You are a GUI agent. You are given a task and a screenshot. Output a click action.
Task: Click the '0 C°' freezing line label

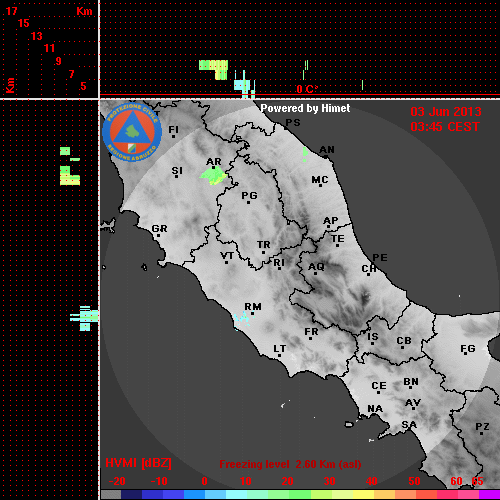click(307, 89)
